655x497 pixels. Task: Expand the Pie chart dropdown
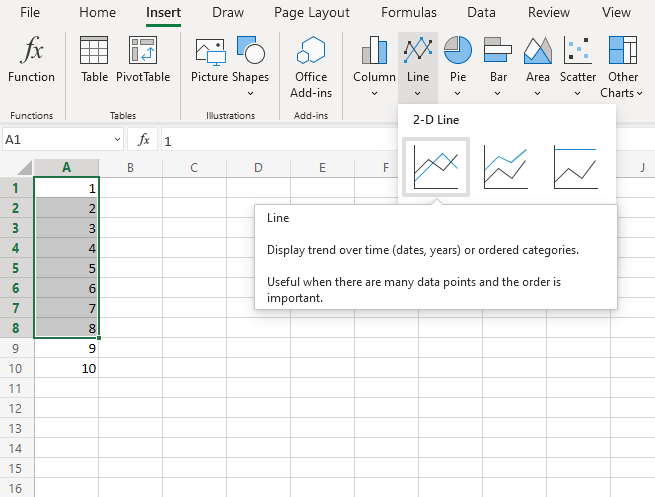click(x=458, y=65)
